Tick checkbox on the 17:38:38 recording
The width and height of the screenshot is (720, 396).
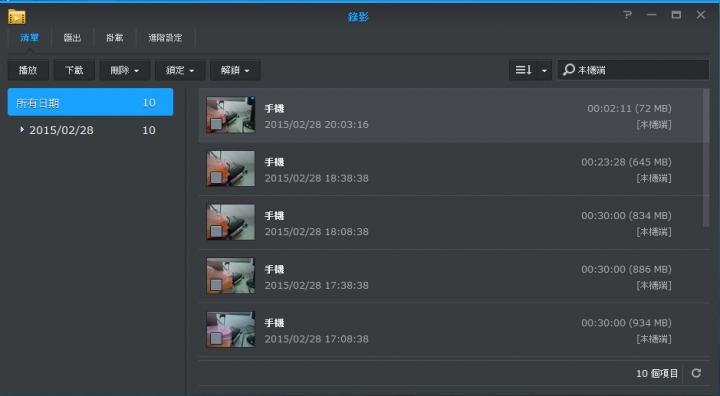click(x=216, y=285)
